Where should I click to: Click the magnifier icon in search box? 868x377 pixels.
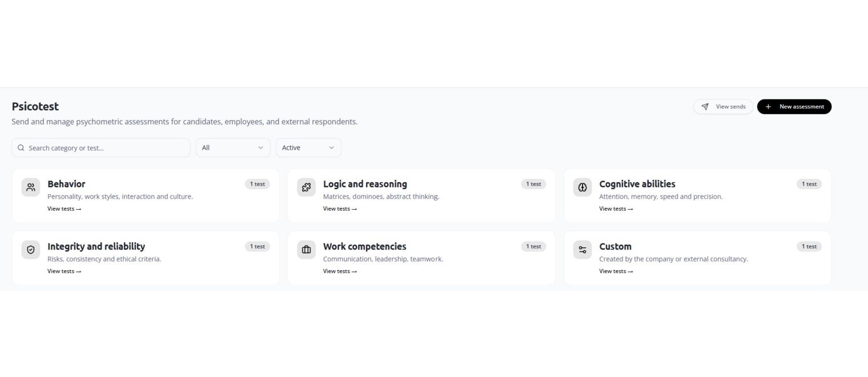tap(21, 148)
